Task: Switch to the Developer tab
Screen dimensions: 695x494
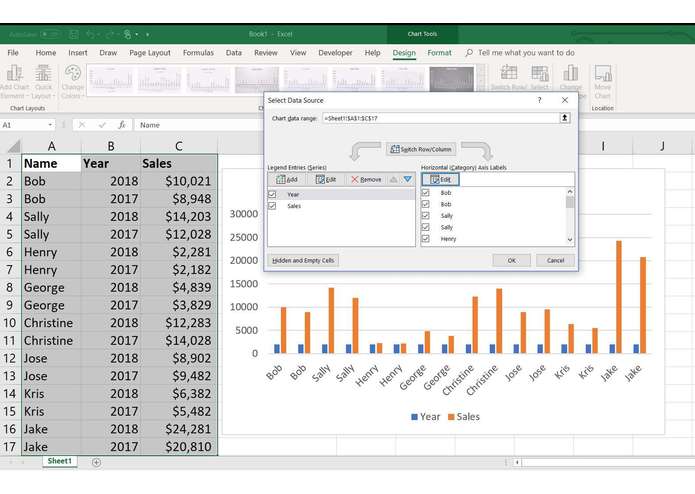Action: pyautogui.click(x=335, y=53)
